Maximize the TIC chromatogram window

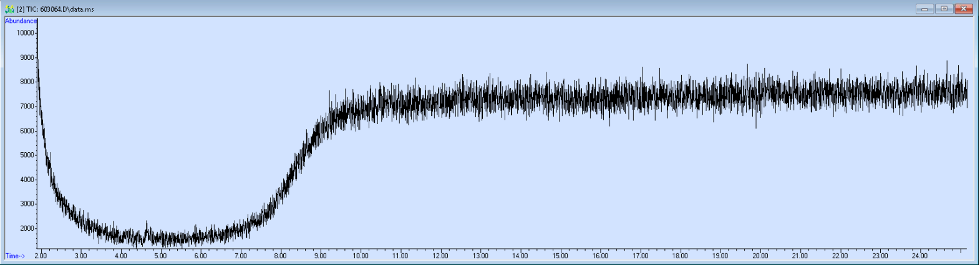944,9
